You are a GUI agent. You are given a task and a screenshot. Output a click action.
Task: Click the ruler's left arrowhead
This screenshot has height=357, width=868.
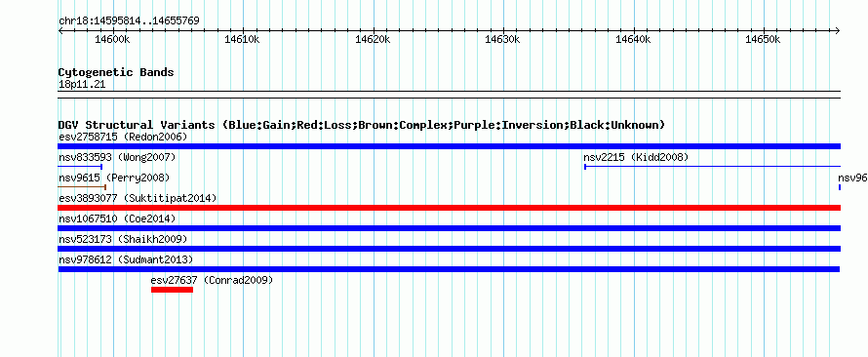tap(60, 30)
